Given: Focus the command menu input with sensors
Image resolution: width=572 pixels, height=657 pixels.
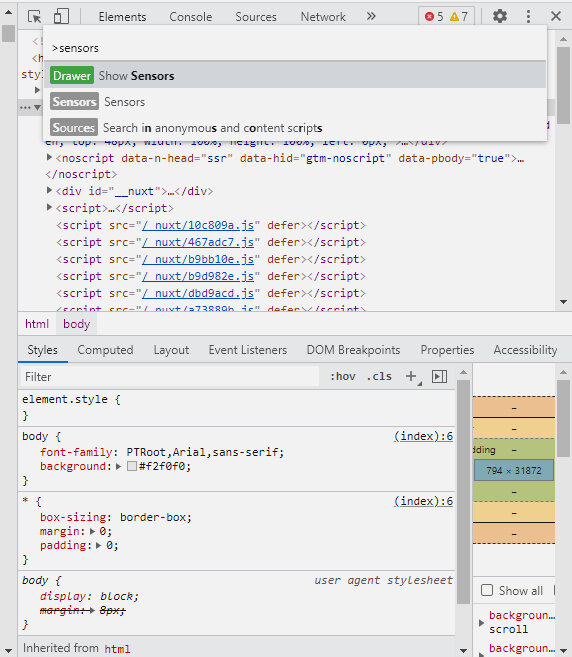Looking at the screenshot, I should pos(295,48).
